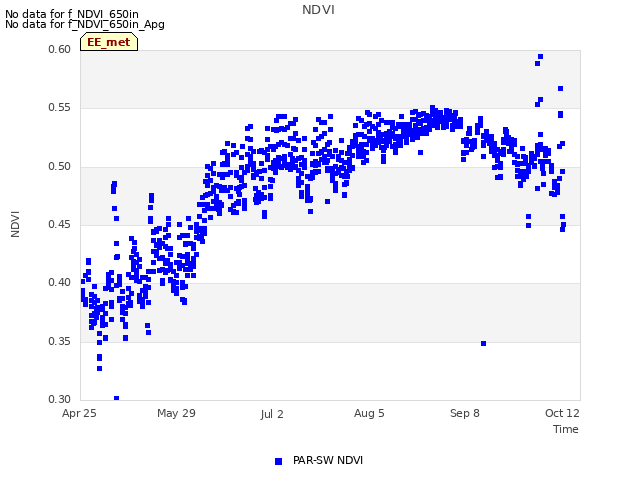
Task: Click the 0.60 y-axis tick label
Action: 60,49
